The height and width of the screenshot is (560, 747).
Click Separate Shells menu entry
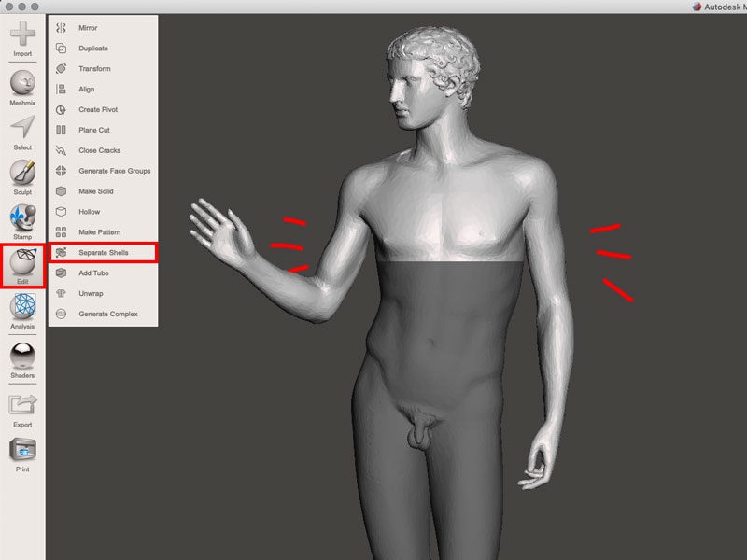point(103,253)
